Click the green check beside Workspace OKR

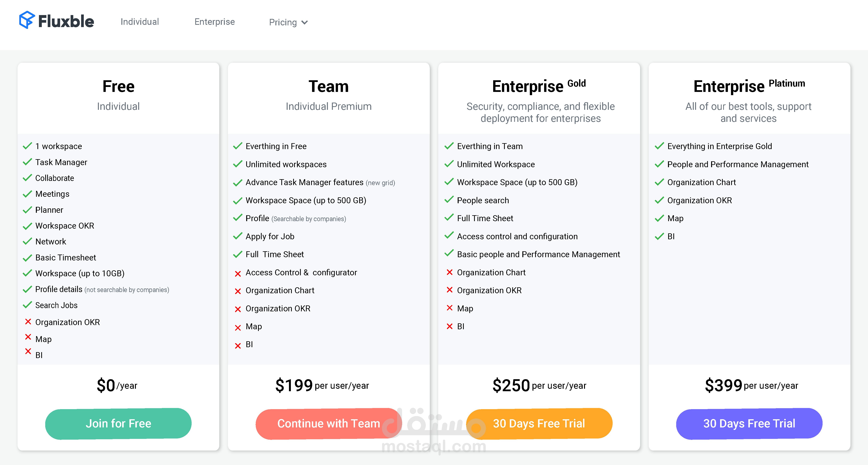27,226
